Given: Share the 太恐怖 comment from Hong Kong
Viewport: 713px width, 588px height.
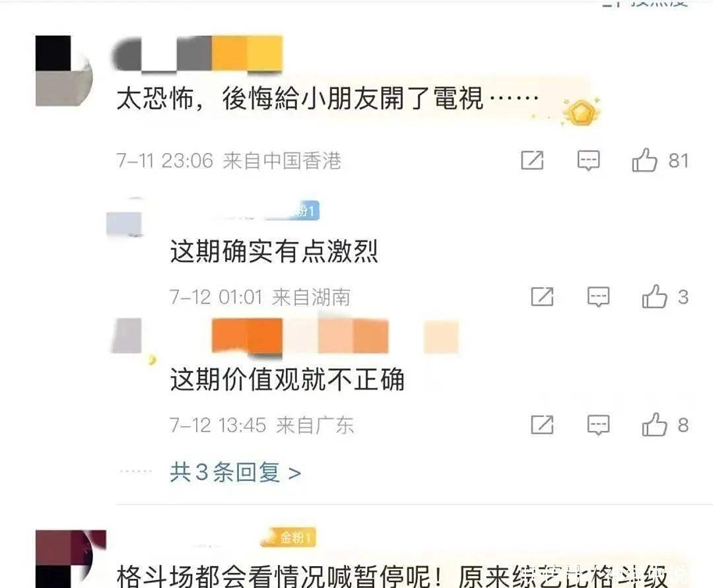Looking at the screenshot, I should [x=532, y=160].
